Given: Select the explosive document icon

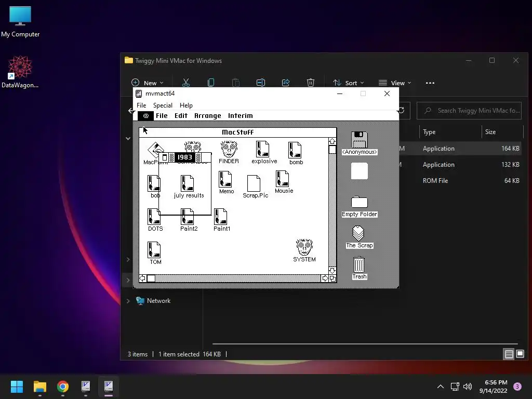Looking at the screenshot, I should [262, 150].
